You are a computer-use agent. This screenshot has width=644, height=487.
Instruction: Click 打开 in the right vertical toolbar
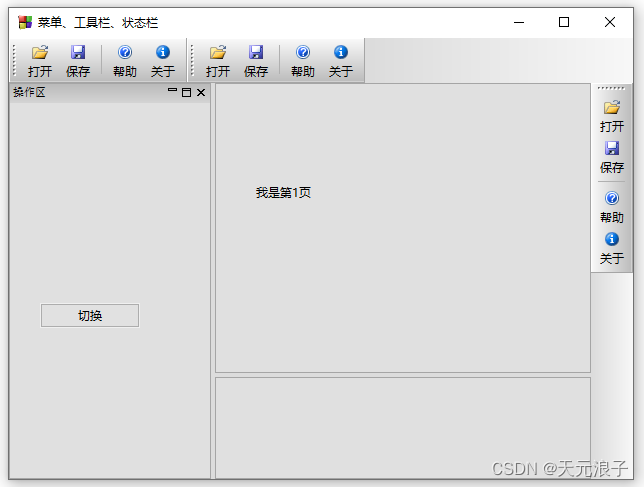[x=612, y=116]
